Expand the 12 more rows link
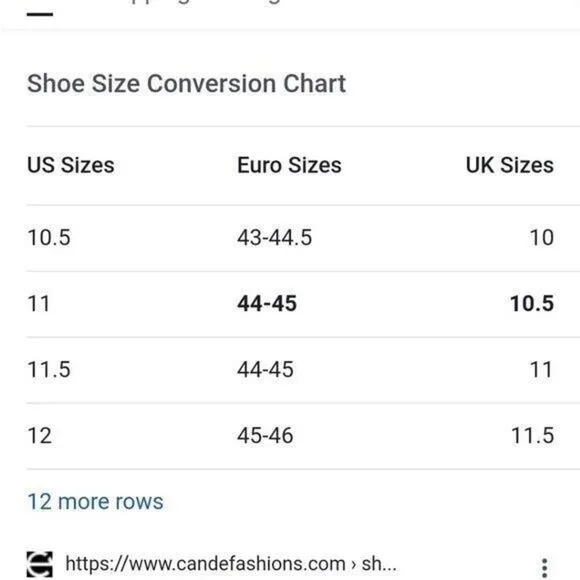The height and width of the screenshot is (580, 580). [95, 502]
